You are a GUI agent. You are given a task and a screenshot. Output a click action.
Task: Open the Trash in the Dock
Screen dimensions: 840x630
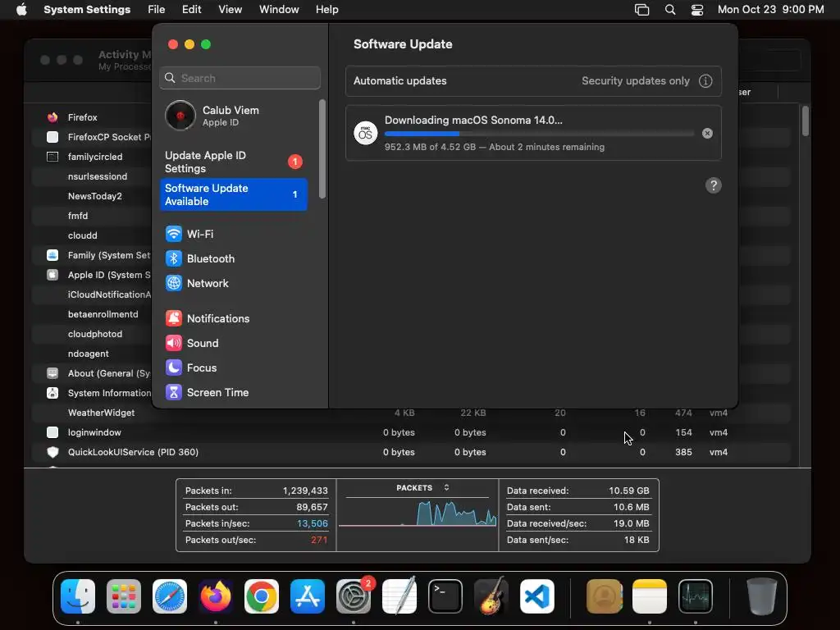pyautogui.click(x=761, y=596)
